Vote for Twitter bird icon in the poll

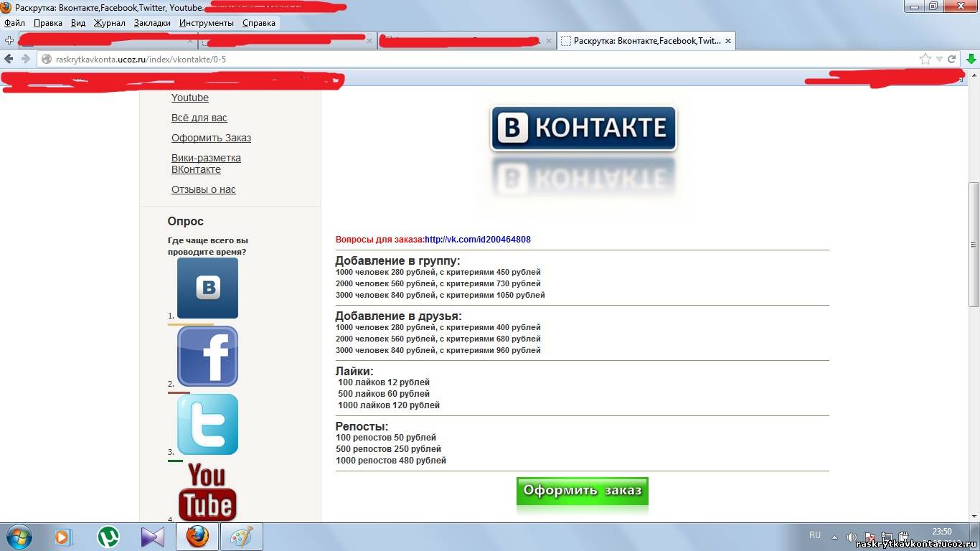tap(207, 424)
